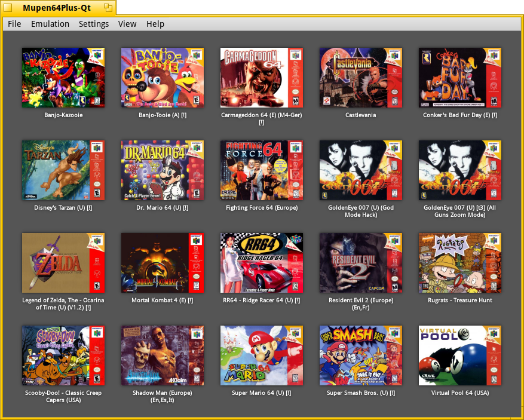Select the Virtual Pool 64 cover art
524x420 pixels.
pos(460,355)
